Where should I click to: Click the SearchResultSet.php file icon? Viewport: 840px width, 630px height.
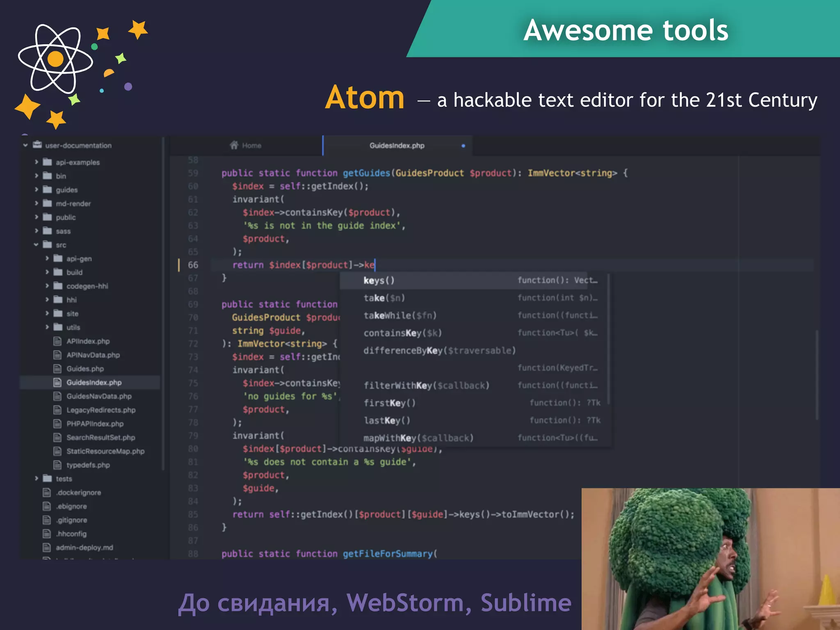pyautogui.click(x=57, y=437)
